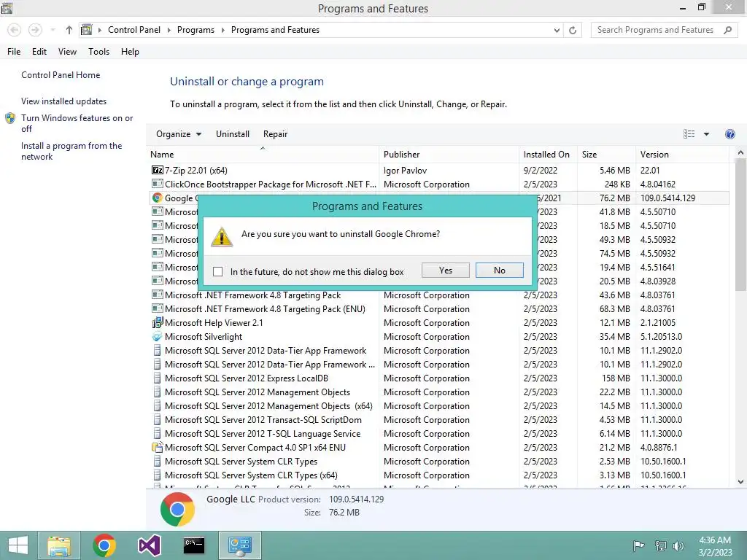Open the Organize dropdown menu
This screenshot has width=747, height=560.
point(179,134)
